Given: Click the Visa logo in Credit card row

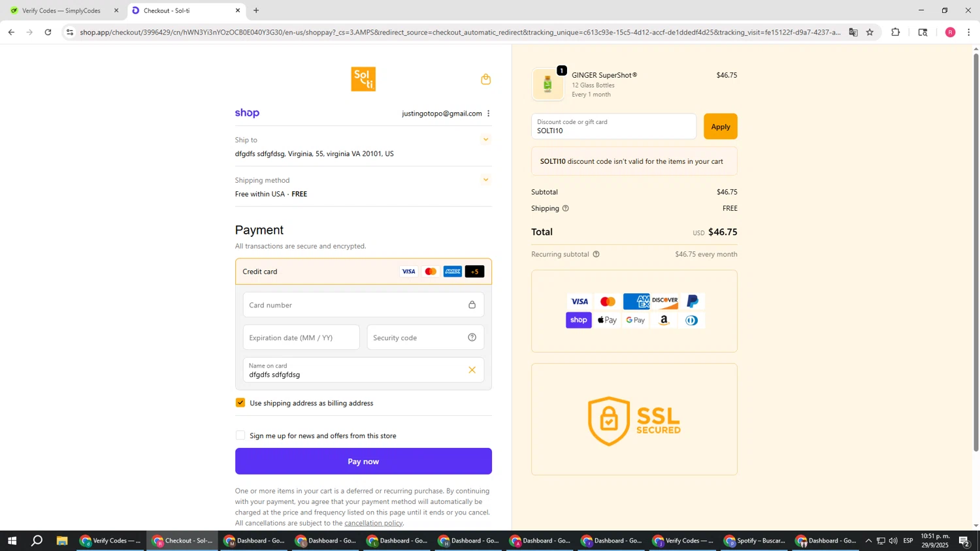Looking at the screenshot, I should [409, 272].
